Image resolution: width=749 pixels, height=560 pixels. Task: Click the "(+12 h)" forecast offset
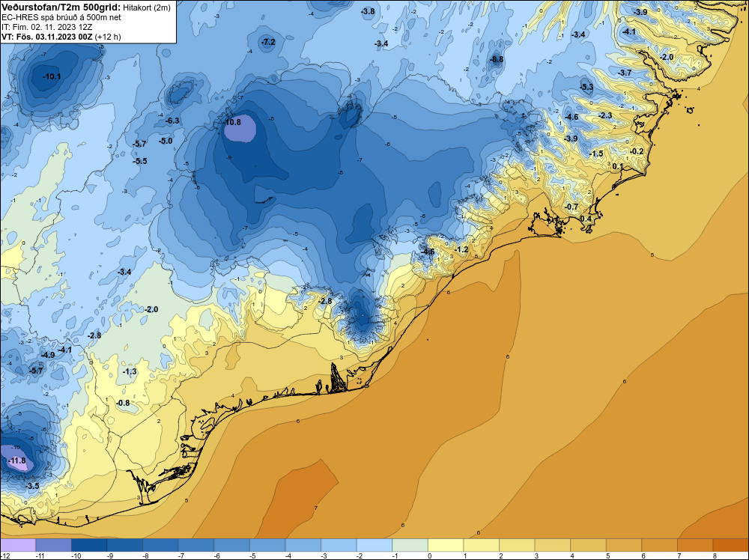coord(108,37)
